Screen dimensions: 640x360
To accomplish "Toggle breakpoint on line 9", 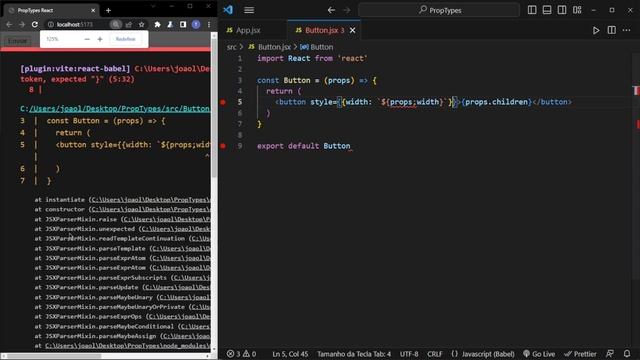I will coord(223,146).
